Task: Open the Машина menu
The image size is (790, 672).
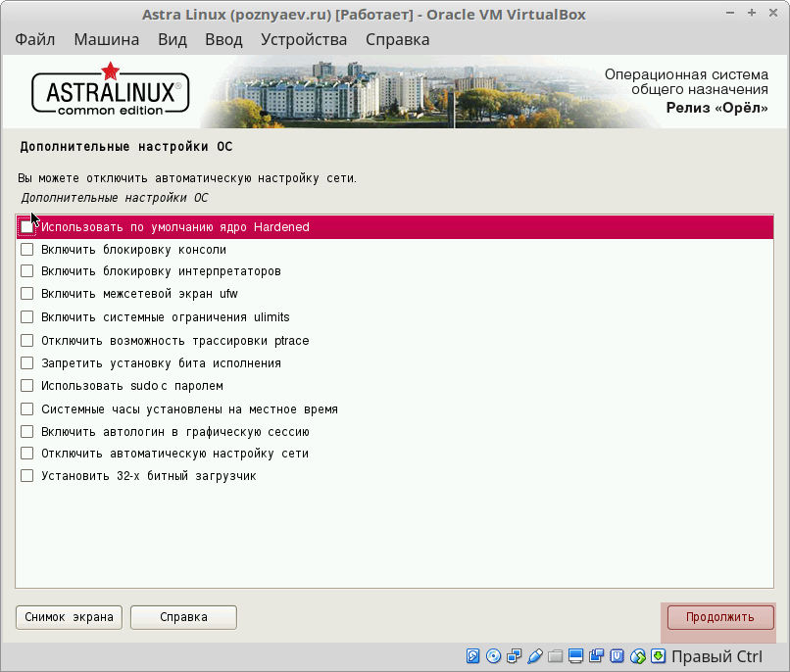Action: 106,40
